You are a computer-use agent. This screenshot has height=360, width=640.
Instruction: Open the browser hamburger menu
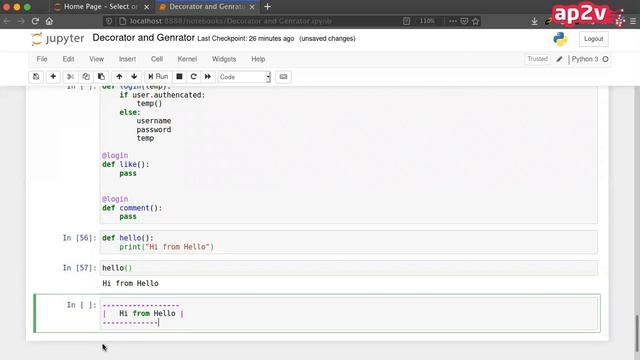point(633,21)
